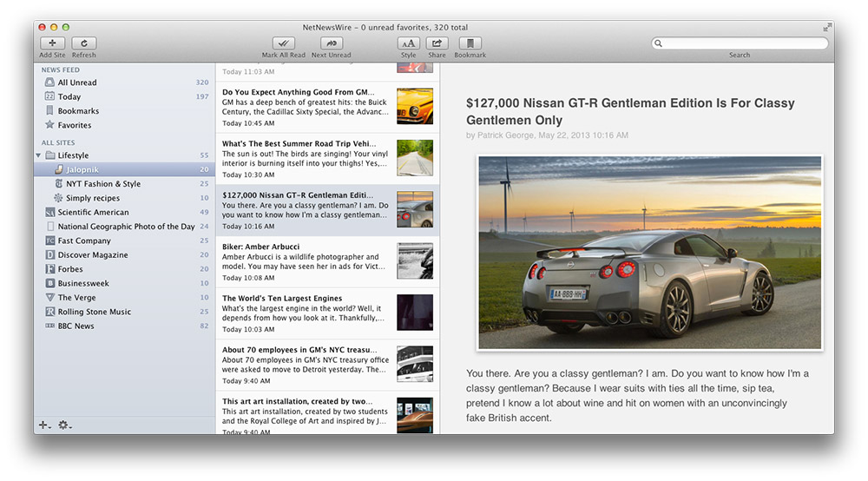Open Today in the news feed
The width and height of the screenshot is (868, 481).
coord(126,96)
